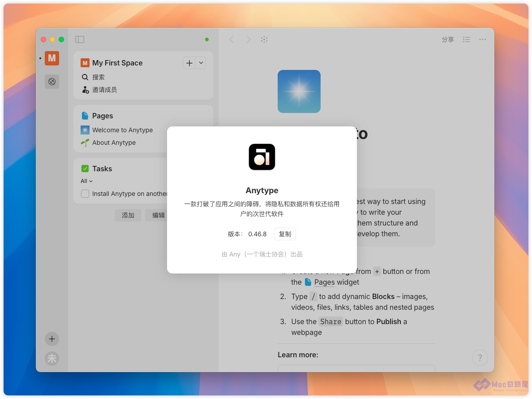Open the About Anytype page

click(114, 143)
